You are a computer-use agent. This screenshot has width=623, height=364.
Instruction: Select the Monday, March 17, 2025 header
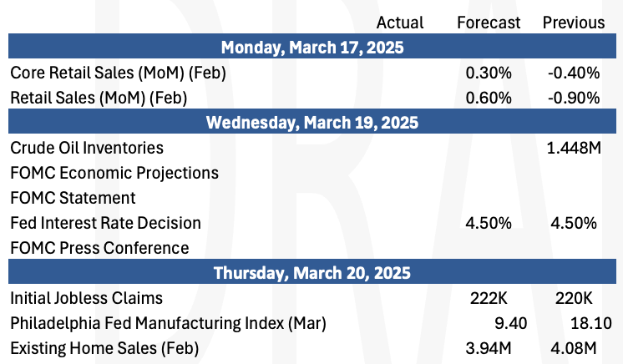coord(312,48)
